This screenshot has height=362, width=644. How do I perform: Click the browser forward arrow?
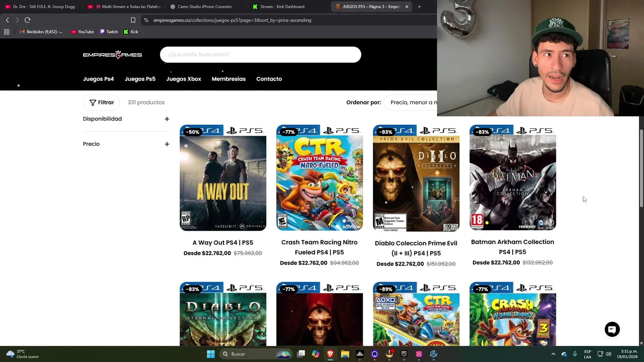click(17, 20)
